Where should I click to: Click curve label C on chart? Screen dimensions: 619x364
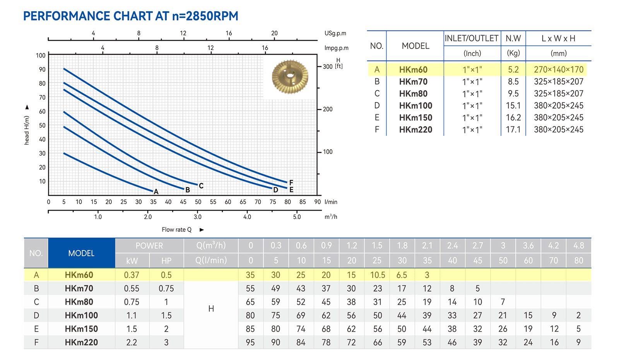point(201,186)
